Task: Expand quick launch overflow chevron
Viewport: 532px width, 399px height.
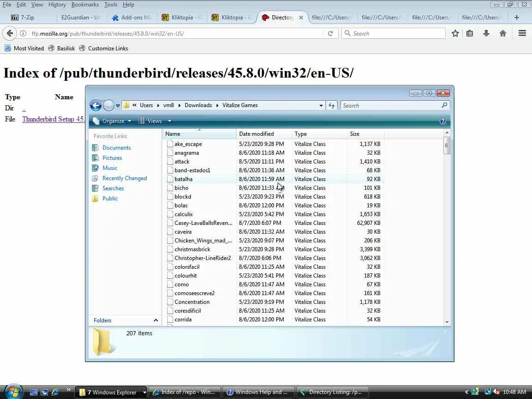Action: [68, 389]
